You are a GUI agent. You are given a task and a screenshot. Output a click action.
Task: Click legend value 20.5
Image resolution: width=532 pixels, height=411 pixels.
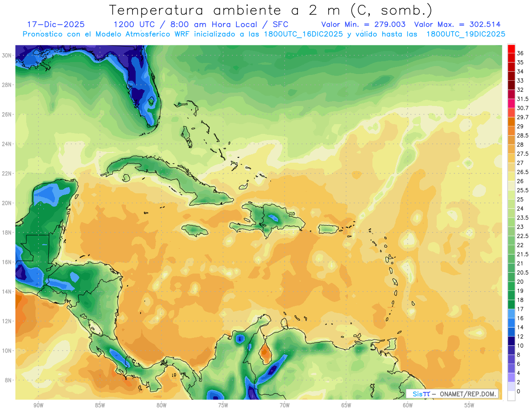pyautogui.click(x=523, y=272)
